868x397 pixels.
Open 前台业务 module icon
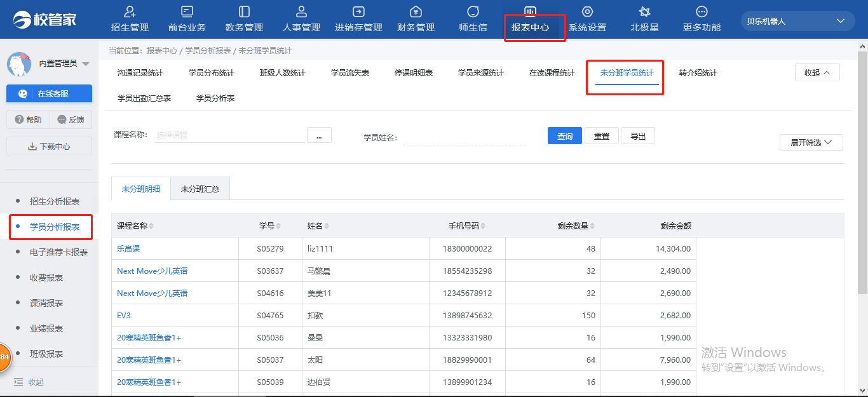pyautogui.click(x=187, y=11)
